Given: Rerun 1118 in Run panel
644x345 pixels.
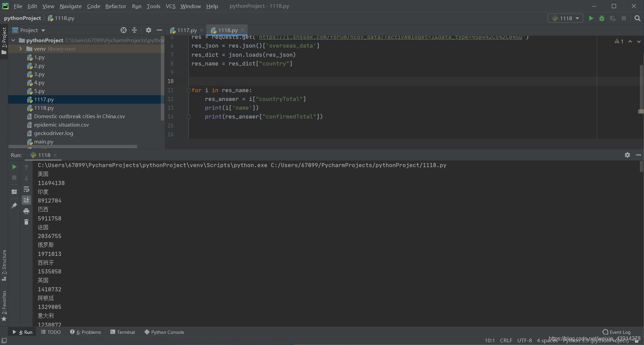Looking at the screenshot, I should point(14,167).
